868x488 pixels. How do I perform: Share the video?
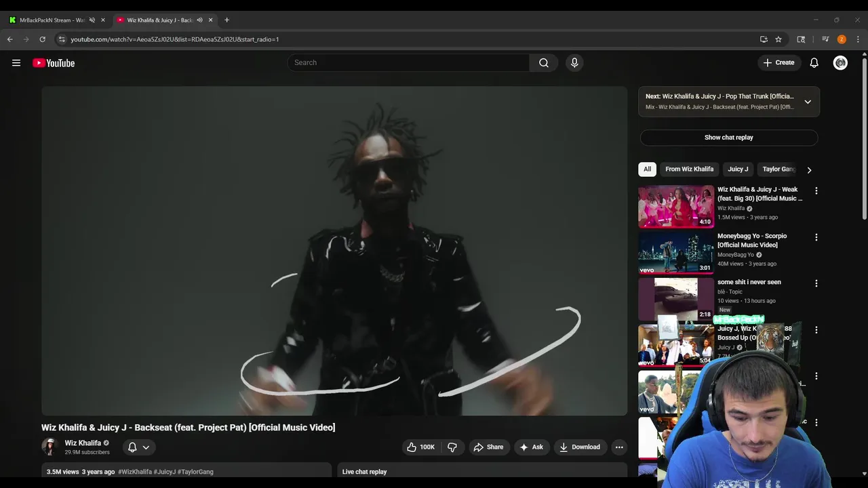(x=488, y=447)
